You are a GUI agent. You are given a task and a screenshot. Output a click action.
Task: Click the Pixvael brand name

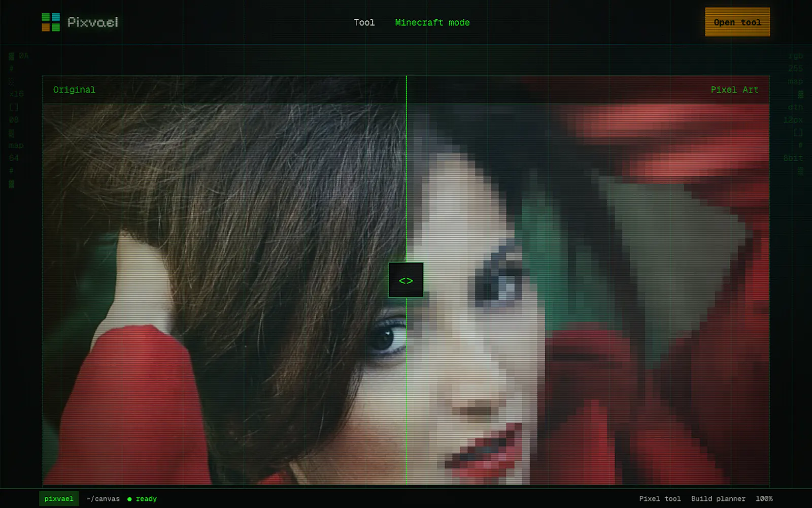pos(93,22)
